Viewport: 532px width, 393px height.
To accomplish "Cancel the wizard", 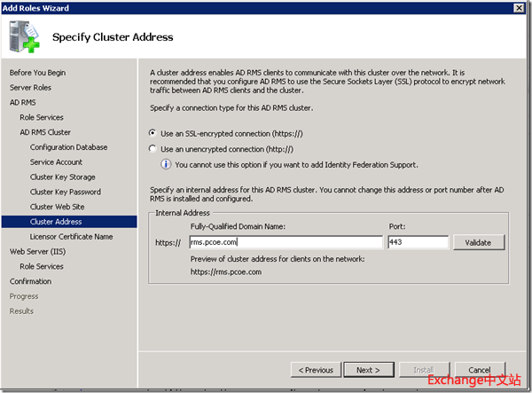I will click(x=480, y=370).
